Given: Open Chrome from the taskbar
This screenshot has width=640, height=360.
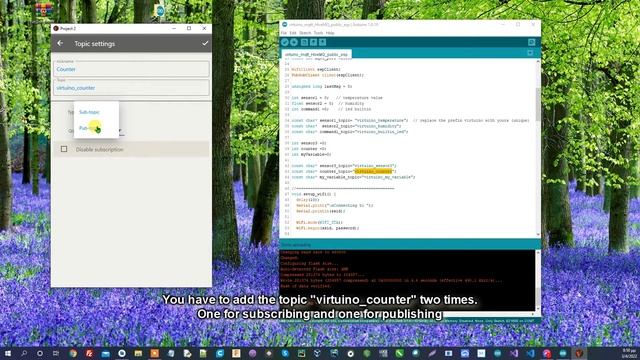Looking at the screenshot, I should [73, 353].
